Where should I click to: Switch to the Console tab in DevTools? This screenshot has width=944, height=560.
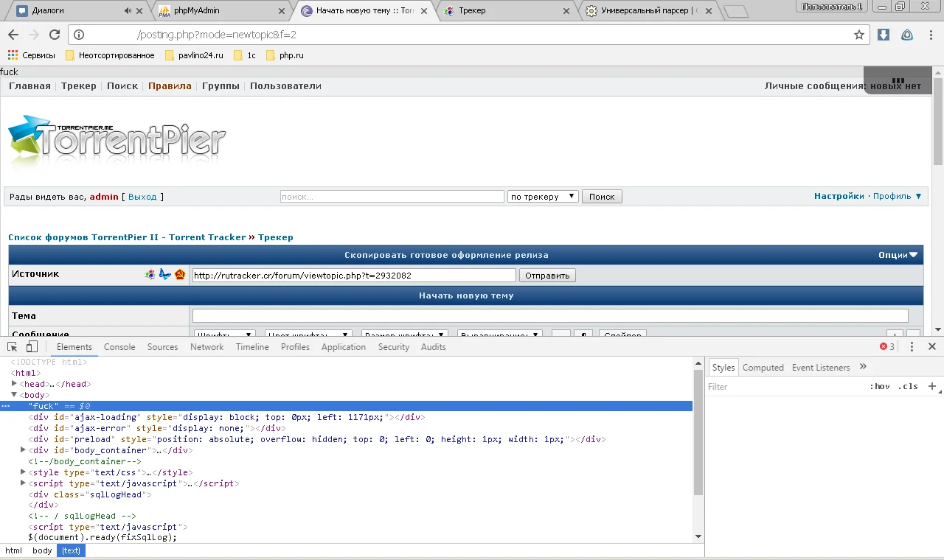pos(119,347)
